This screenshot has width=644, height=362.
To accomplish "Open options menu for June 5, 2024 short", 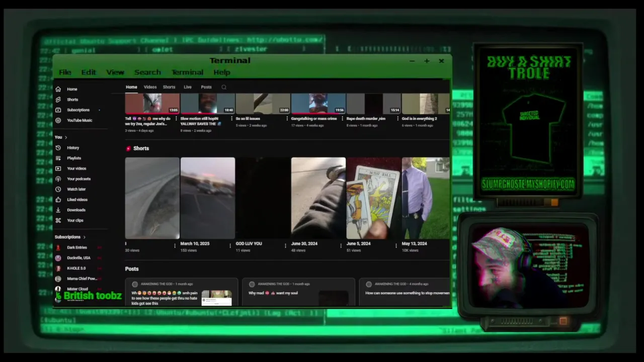I will [x=396, y=246].
